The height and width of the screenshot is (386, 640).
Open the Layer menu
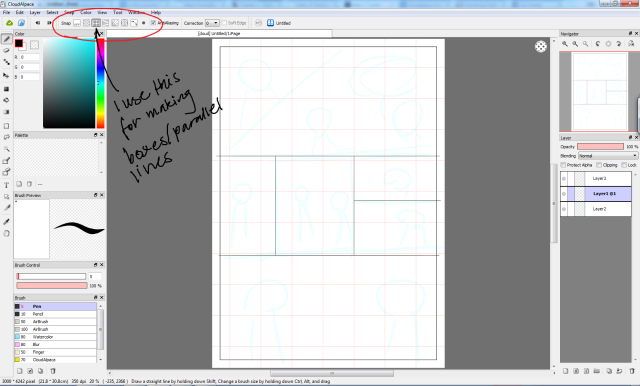pyautogui.click(x=35, y=12)
